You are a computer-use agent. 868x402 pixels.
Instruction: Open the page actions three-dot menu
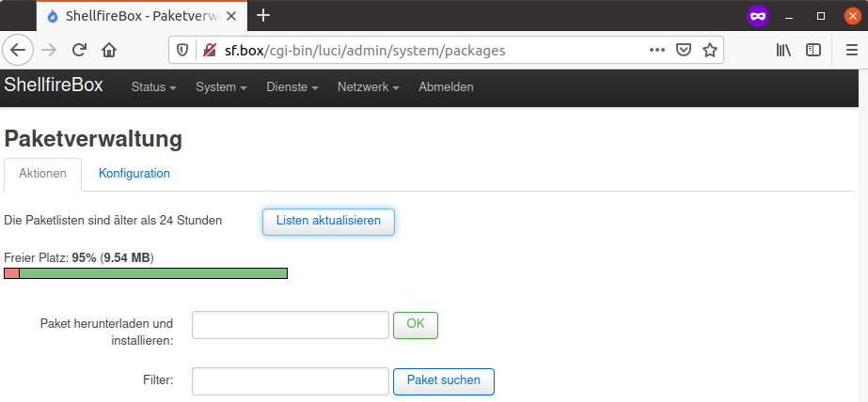(657, 50)
